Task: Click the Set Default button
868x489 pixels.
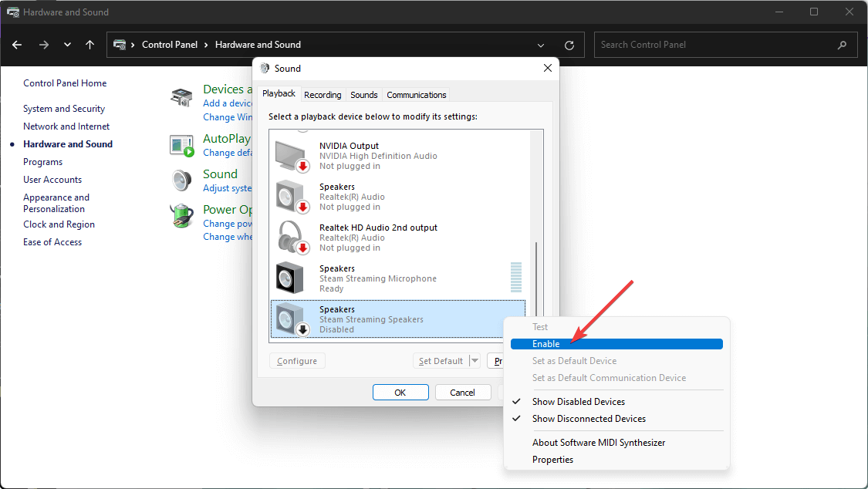Action: [x=441, y=361]
